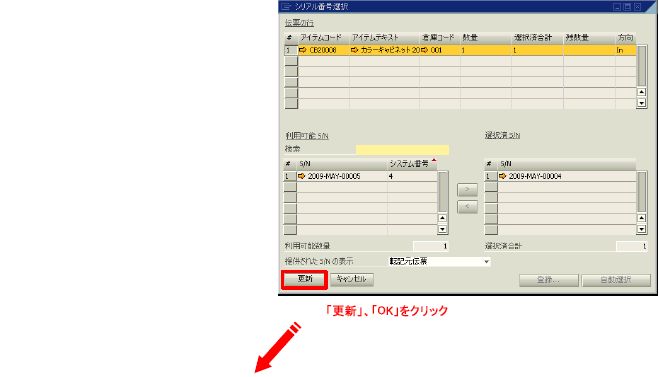This screenshot has height=377, width=659.
Task: Open link arrow beside カラーキャビネット item text
Action: (354, 50)
